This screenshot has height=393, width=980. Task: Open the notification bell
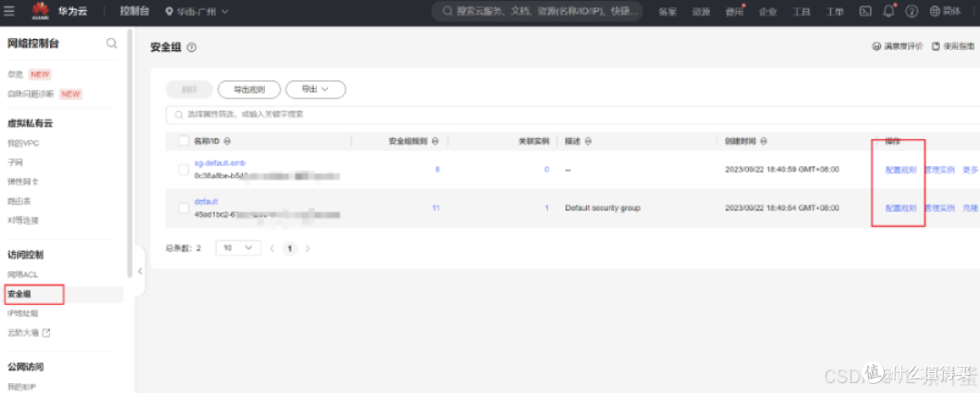pyautogui.click(x=888, y=11)
